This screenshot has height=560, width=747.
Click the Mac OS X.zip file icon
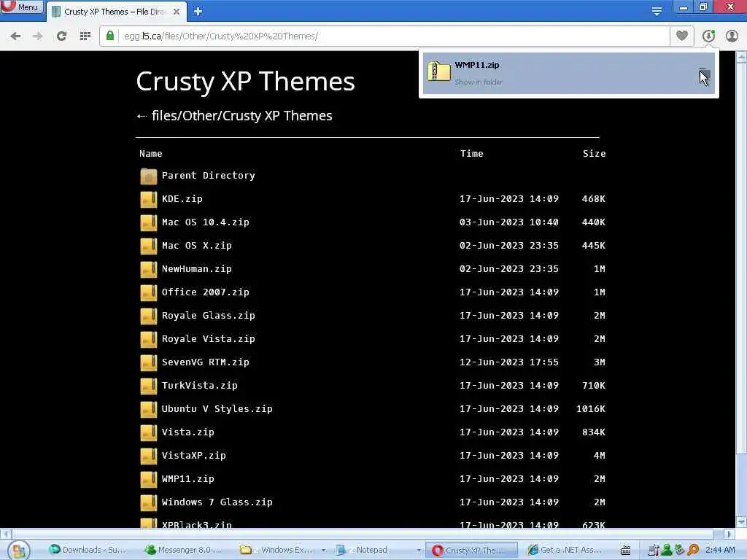[149, 246]
